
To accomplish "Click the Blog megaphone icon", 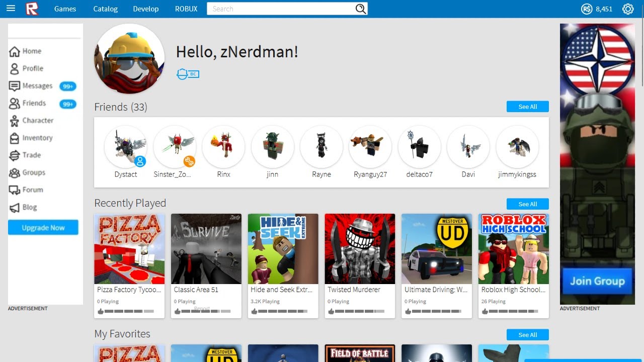I will point(15,207).
